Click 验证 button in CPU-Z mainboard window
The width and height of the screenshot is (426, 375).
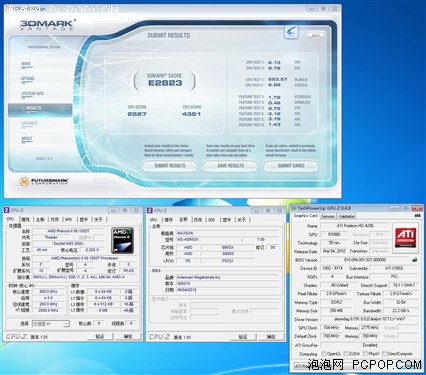click(x=243, y=337)
